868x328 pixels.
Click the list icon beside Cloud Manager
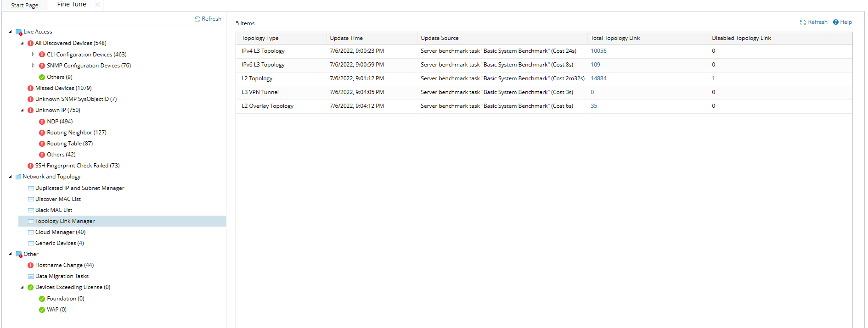pos(31,232)
